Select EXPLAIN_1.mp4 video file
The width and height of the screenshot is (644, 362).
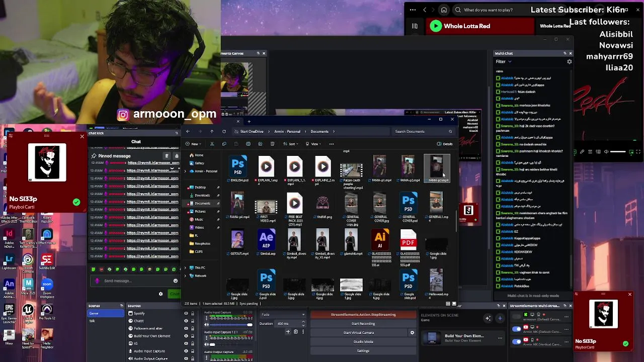tap(266, 170)
